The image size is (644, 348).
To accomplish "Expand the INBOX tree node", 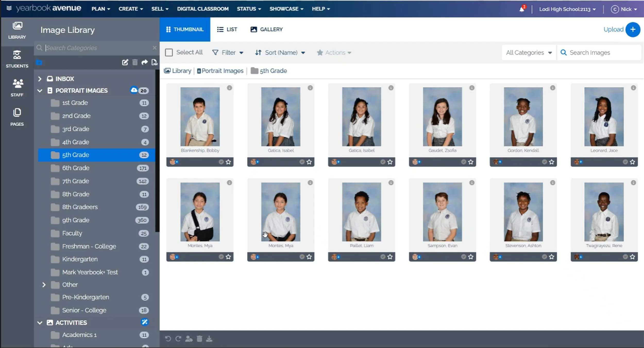I will click(x=40, y=79).
